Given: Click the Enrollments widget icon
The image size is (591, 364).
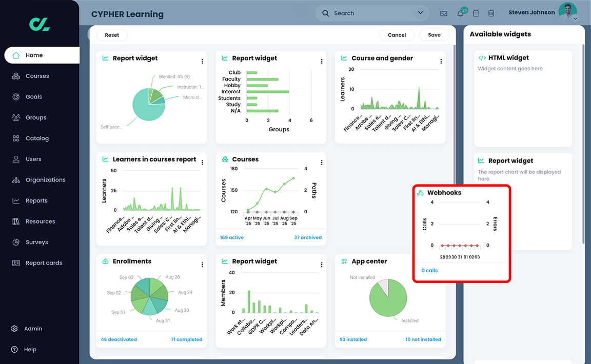Looking at the screenshot, I should 106,261.
